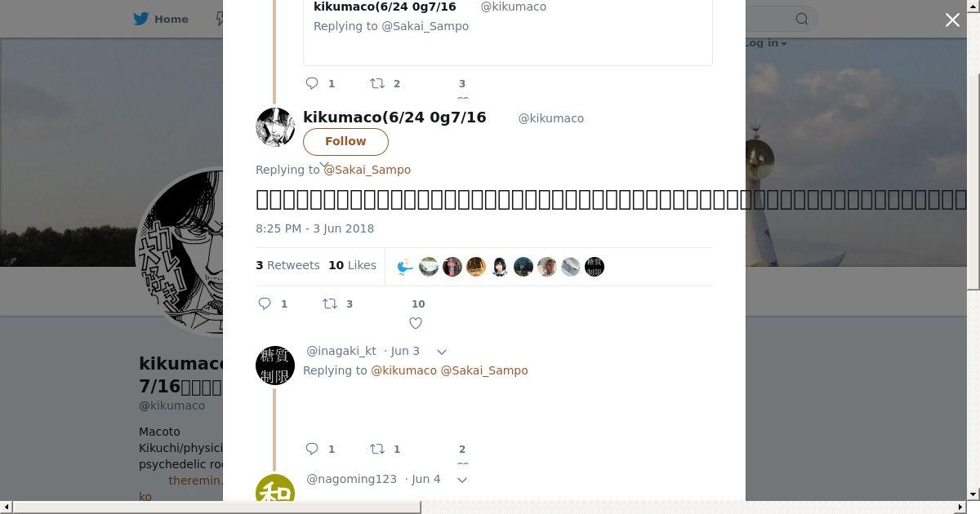Retweet the main tweet showing 3 retweets
This screenshot has width=980, height=514.
330,304
